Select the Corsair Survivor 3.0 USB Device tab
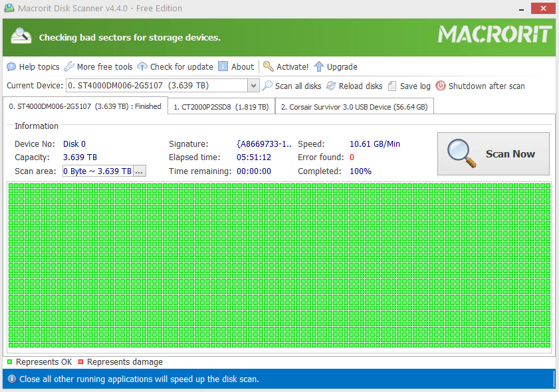This screenshot has height=392, width=559. (x=354, y=106)
